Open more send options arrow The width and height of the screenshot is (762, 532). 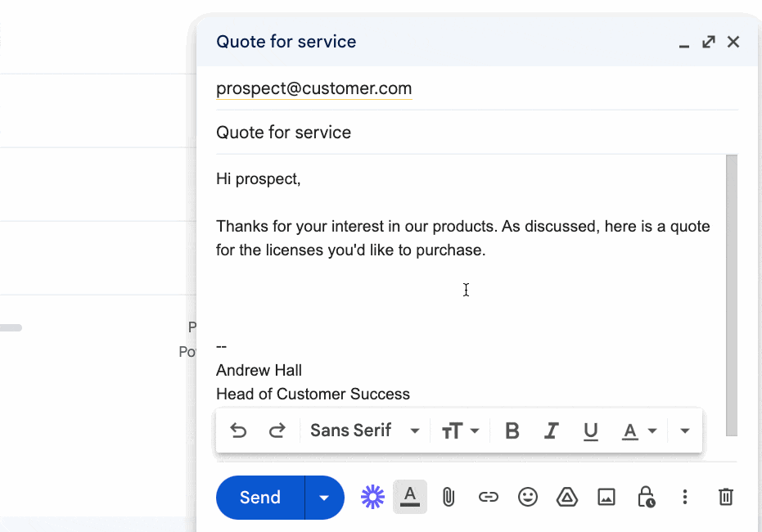[x=324, y=498]
